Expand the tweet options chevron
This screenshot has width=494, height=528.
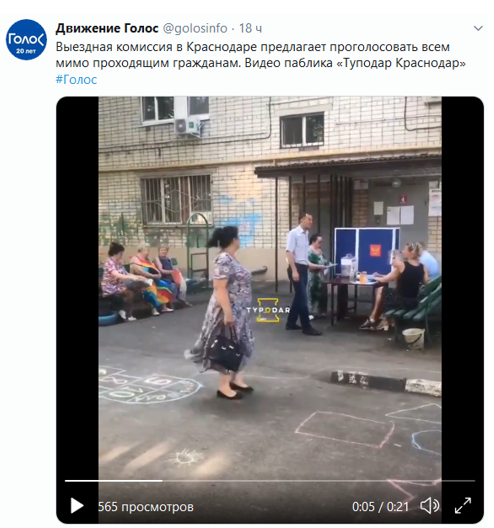click(x=478, y=28)
